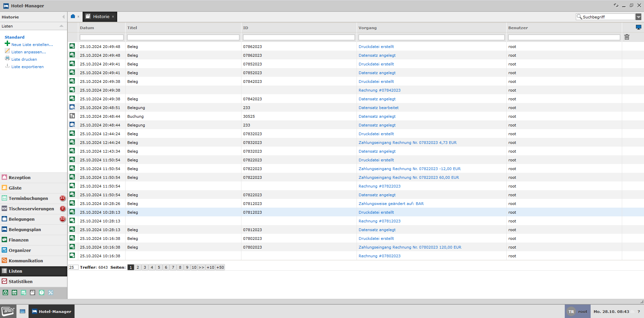
Task: Click the show desktop icon in taskbar
Action: pyautogui.click(x=22, y=312)
